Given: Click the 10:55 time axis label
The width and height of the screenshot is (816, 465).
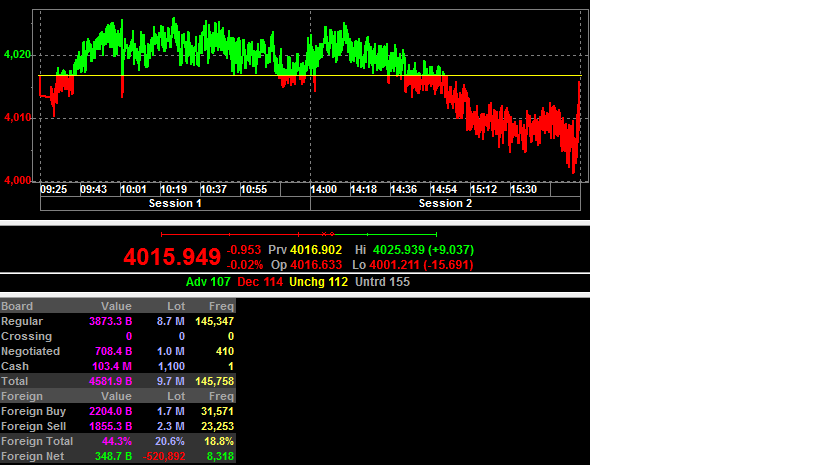Looking at the screenshot, I should coord(254,189).
